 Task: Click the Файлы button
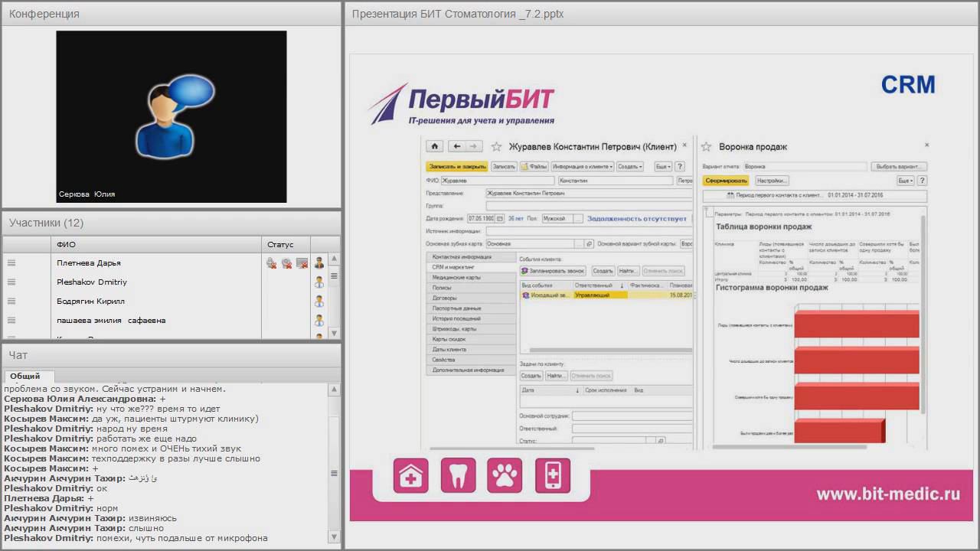534,166
